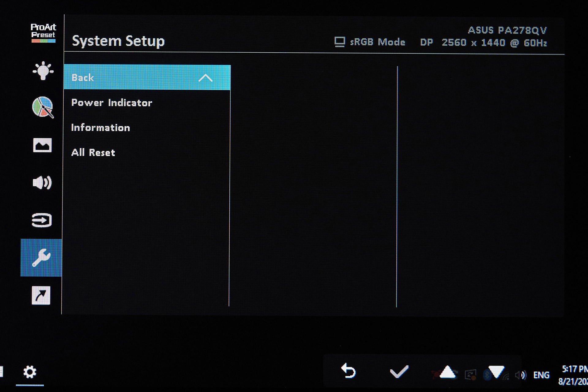Select Information menu item
The image size is (588, 392).
coord(101,127)
